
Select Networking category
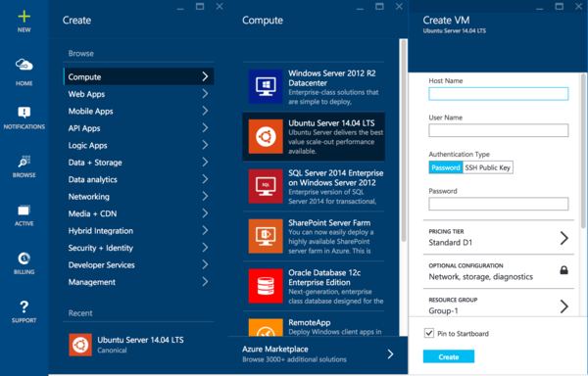pos(138,197)
